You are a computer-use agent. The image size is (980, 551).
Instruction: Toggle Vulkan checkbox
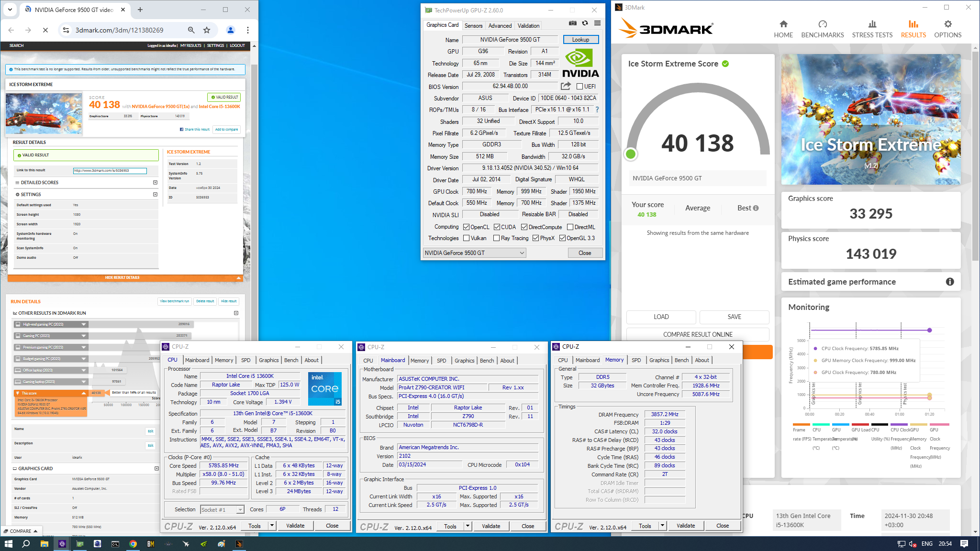466,238
